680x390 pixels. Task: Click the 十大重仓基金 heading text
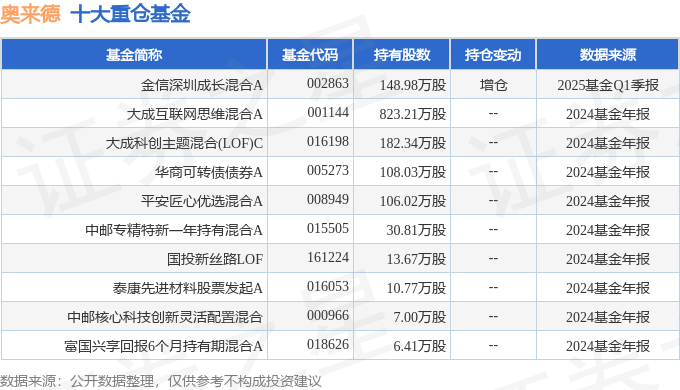[131, 13]
